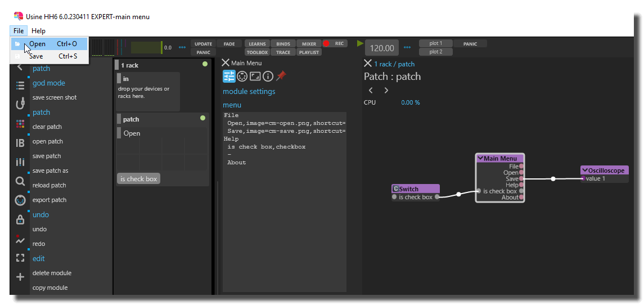Select plot 2 button
Screen dimensions: 644x305
click(x=436, y=52)
